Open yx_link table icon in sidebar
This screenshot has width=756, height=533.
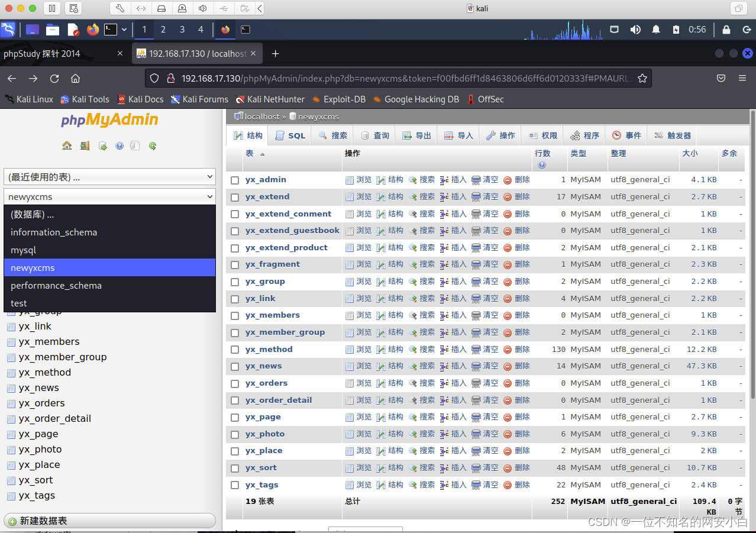coord(11,327)
